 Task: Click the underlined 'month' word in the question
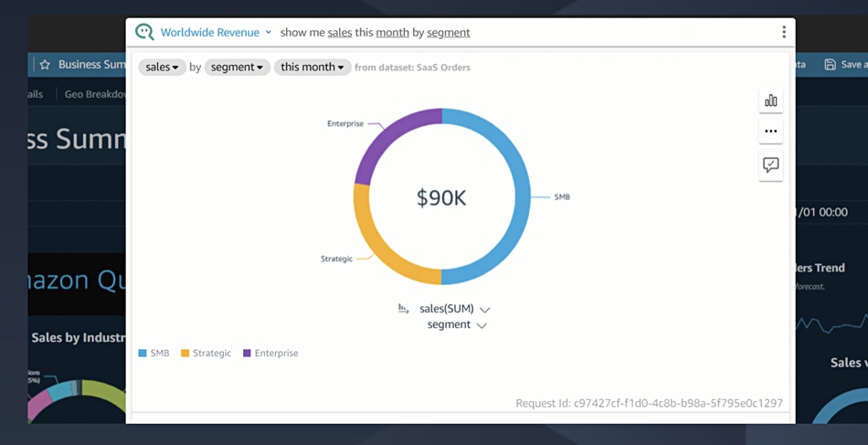[393, 33]
